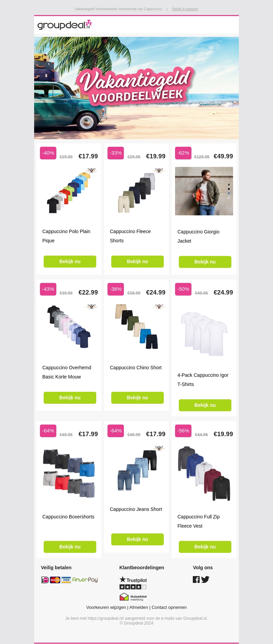Click the Visa card icon
Image resolution: width=273 pixels, height=644 pixels.
click(66, 580)
